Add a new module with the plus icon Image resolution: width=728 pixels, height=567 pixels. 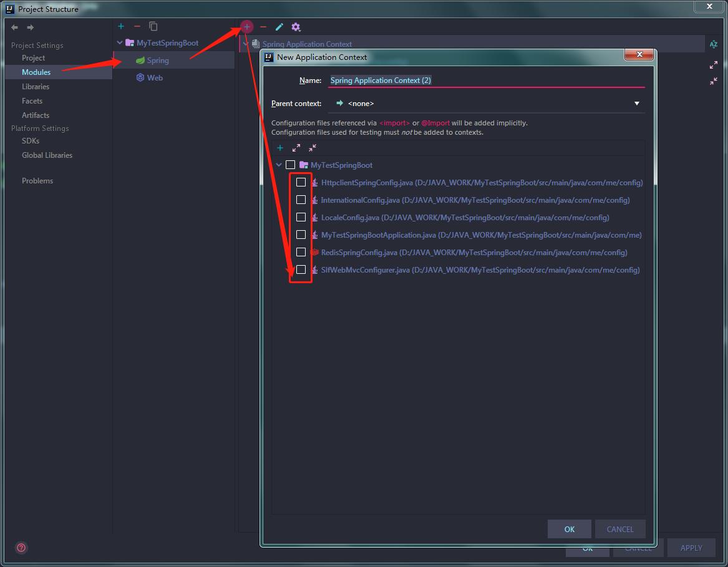click(121, 26)
